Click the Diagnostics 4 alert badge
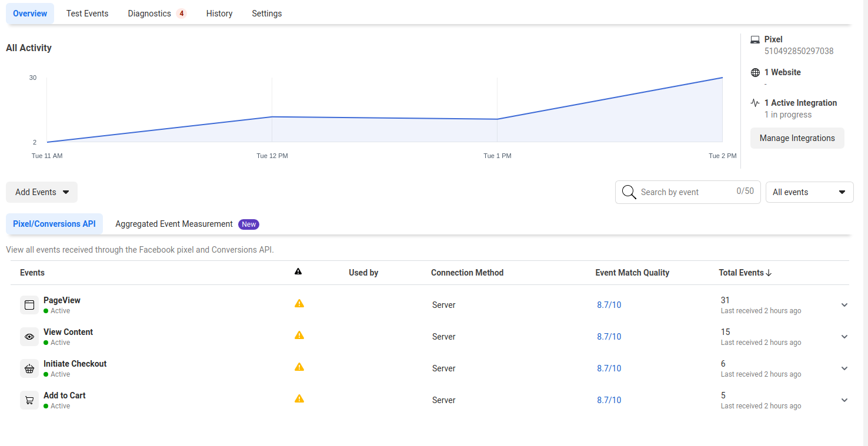This screenshot has height=446, width=868. 181,14
